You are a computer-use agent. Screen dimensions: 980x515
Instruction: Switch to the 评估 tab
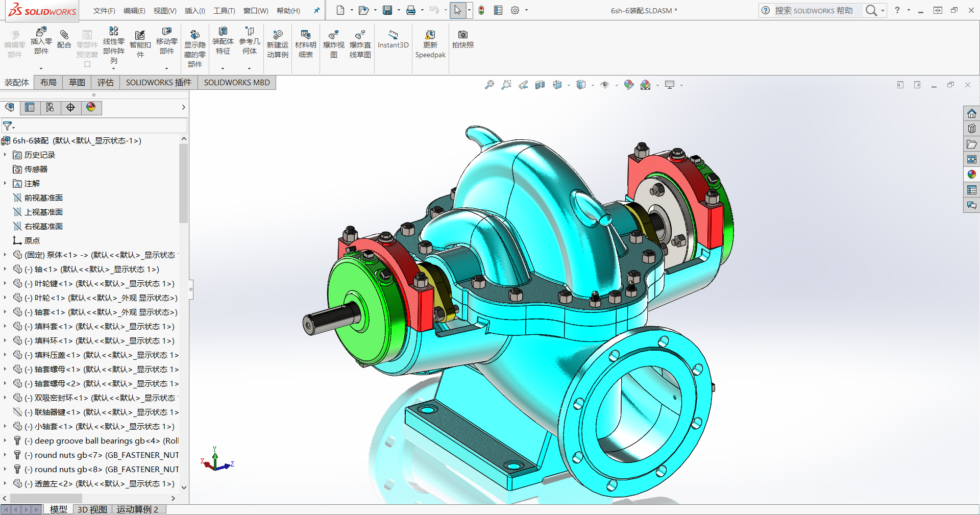(106, 83)
